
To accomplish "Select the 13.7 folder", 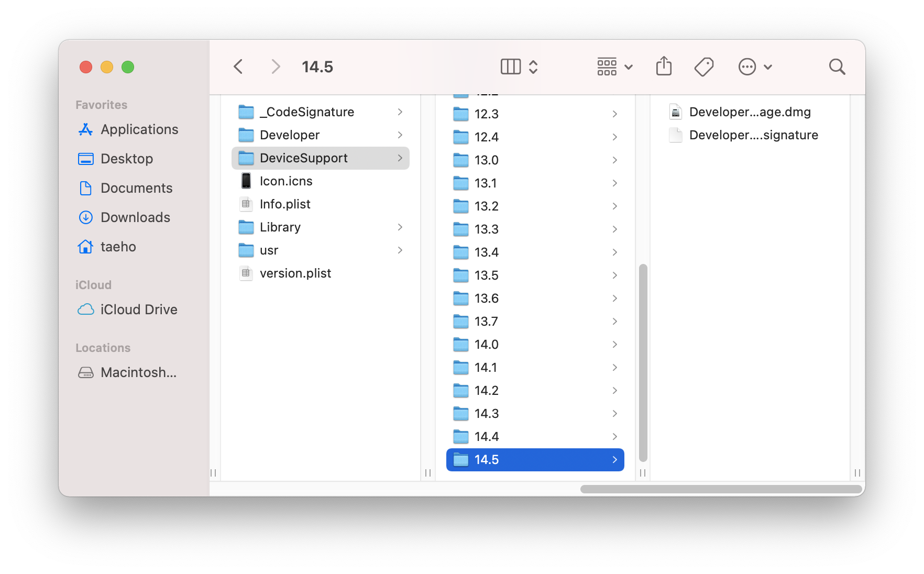I will tap(535, 322).
